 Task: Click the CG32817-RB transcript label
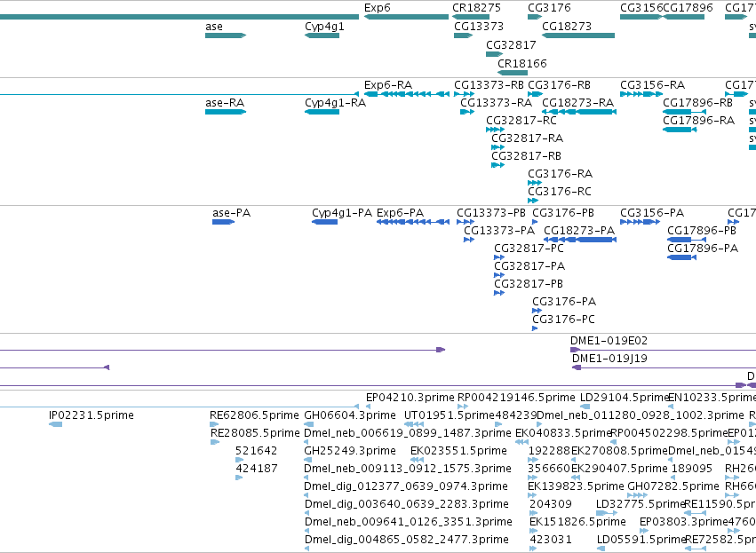coord(527,156)
